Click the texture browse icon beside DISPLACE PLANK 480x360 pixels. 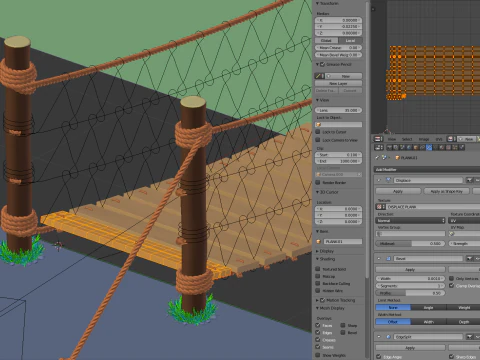click(380, 207)
